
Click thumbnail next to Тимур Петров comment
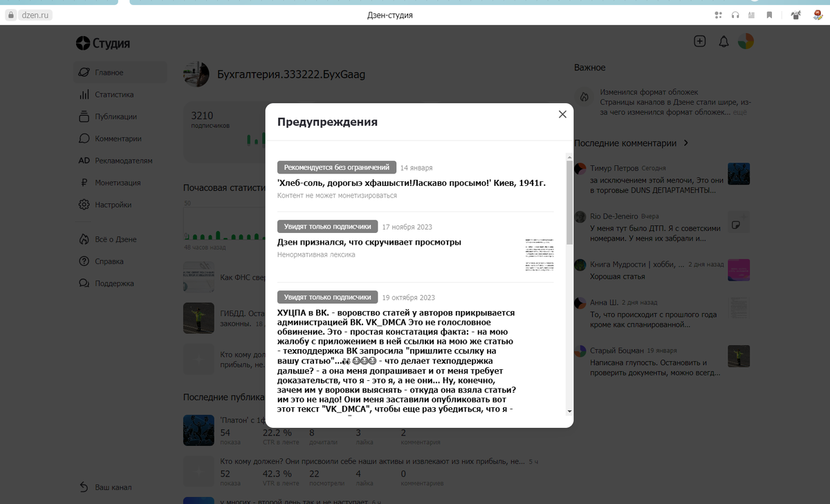[739, 174]
